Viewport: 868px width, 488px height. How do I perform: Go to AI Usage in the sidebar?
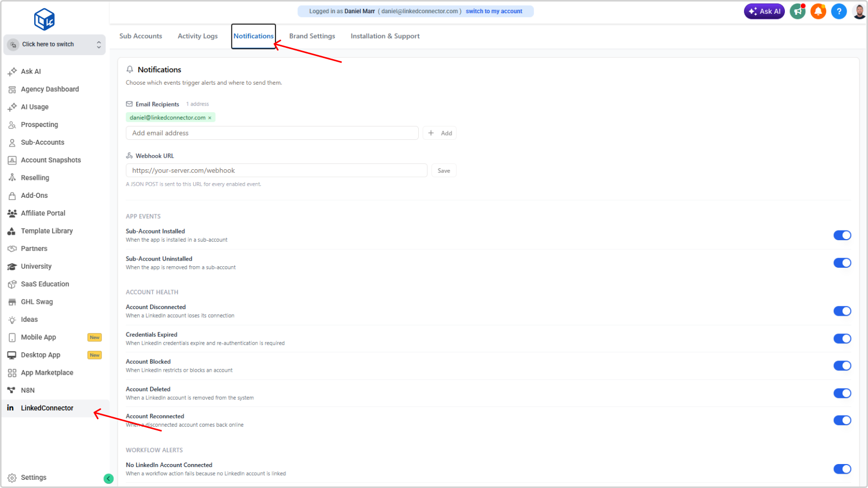[x=35, y=107]
